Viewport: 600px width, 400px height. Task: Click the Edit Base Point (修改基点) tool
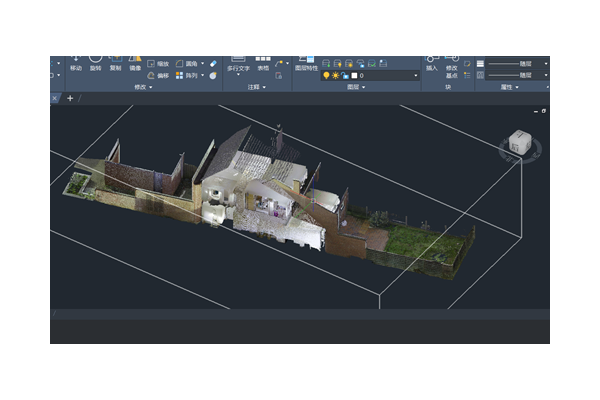pos(452,68)
